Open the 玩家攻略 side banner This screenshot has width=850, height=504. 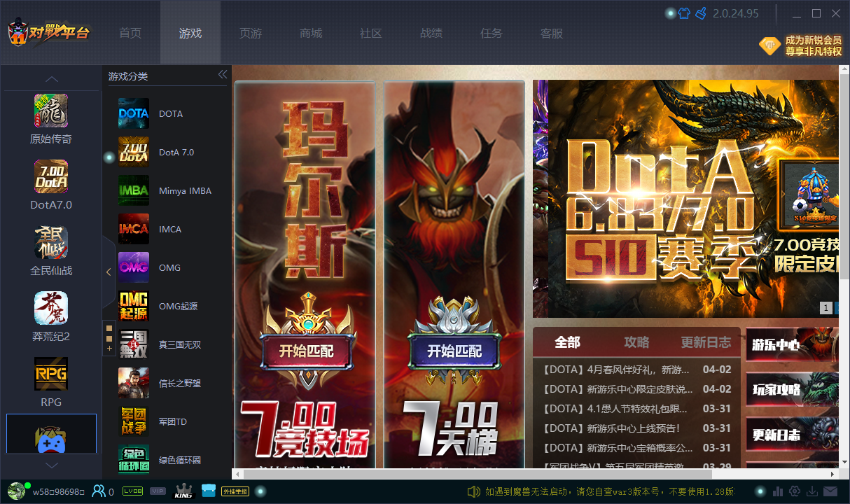[x=792, y=389]
